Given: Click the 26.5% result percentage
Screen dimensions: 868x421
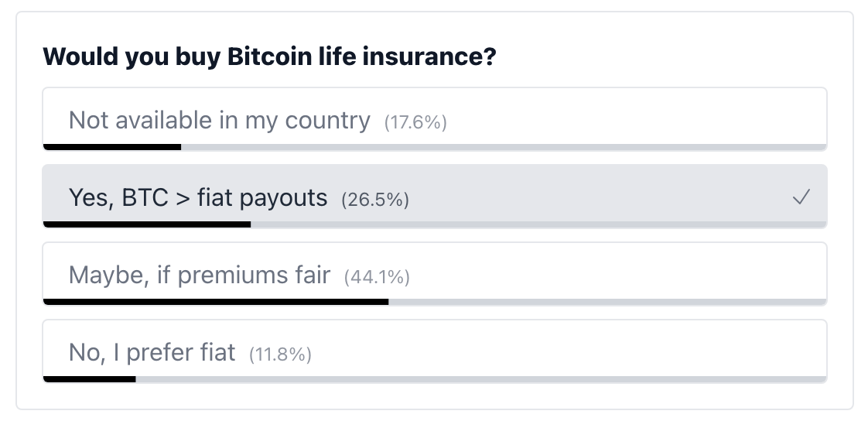Looking at the screenshot, I should [375, 200].
